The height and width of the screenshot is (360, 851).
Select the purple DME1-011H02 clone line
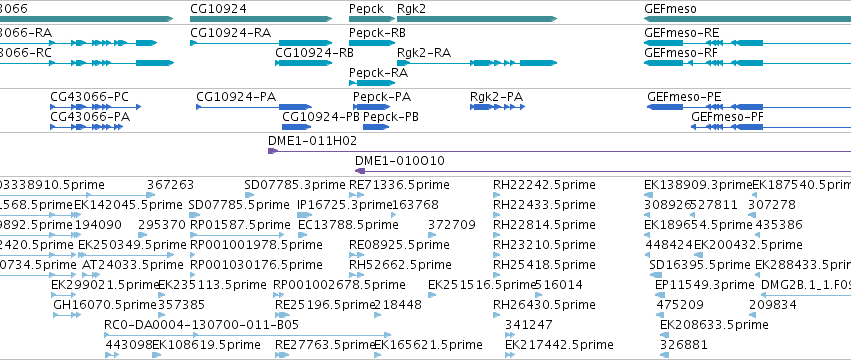point(560,151)
